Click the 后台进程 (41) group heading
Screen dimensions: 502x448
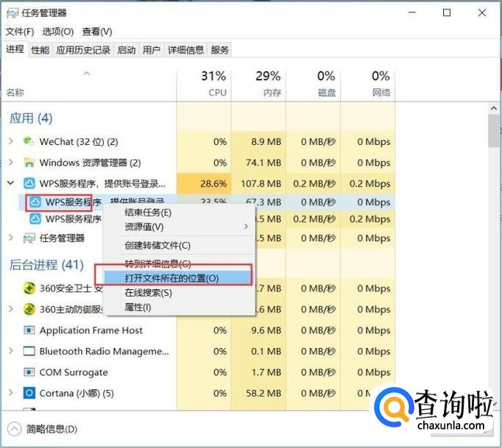(x=46, y=265)
